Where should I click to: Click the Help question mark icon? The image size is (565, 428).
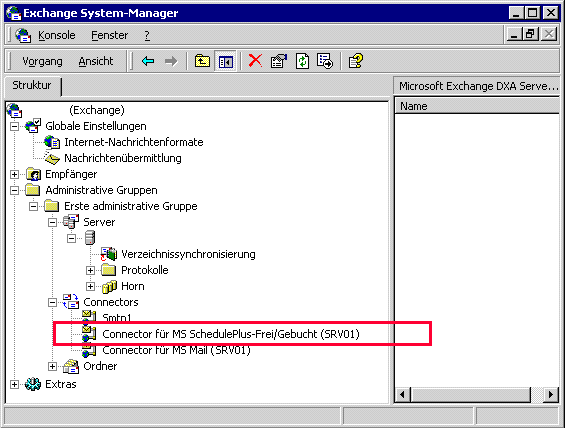click(355, 61)
